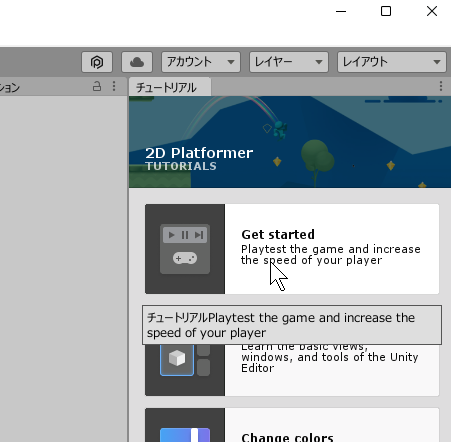Open left panel three-dot options menu

(114, 86)
